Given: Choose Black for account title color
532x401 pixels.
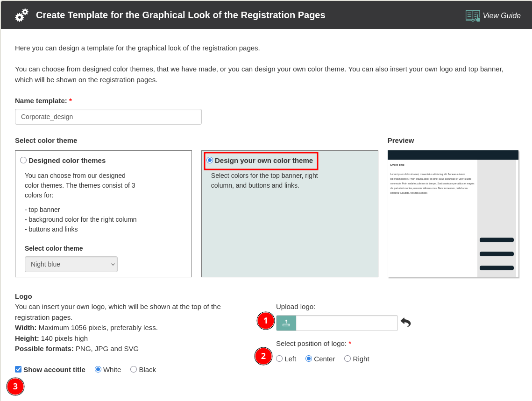Looking at the screenshot, I should [134, 369].
